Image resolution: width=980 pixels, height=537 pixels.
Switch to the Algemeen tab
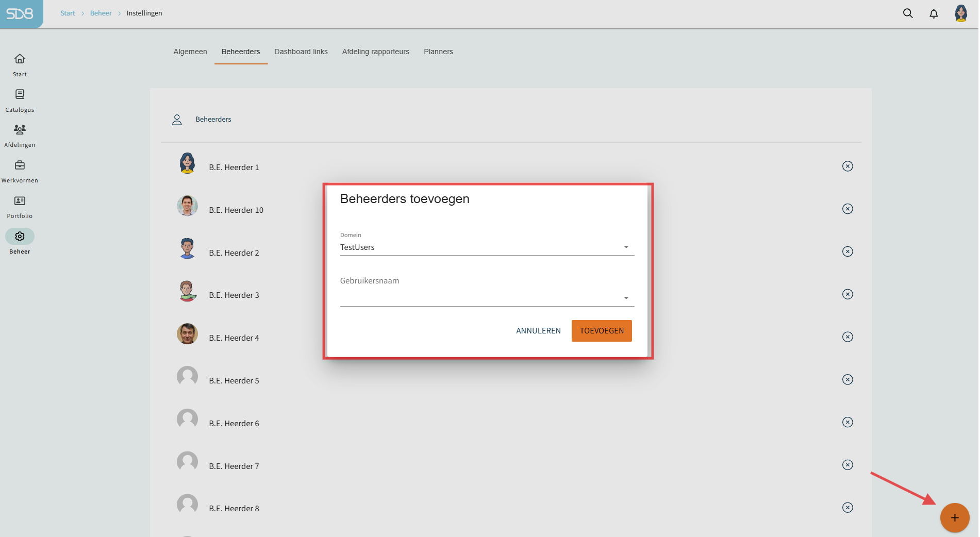(x=190, y=52)
